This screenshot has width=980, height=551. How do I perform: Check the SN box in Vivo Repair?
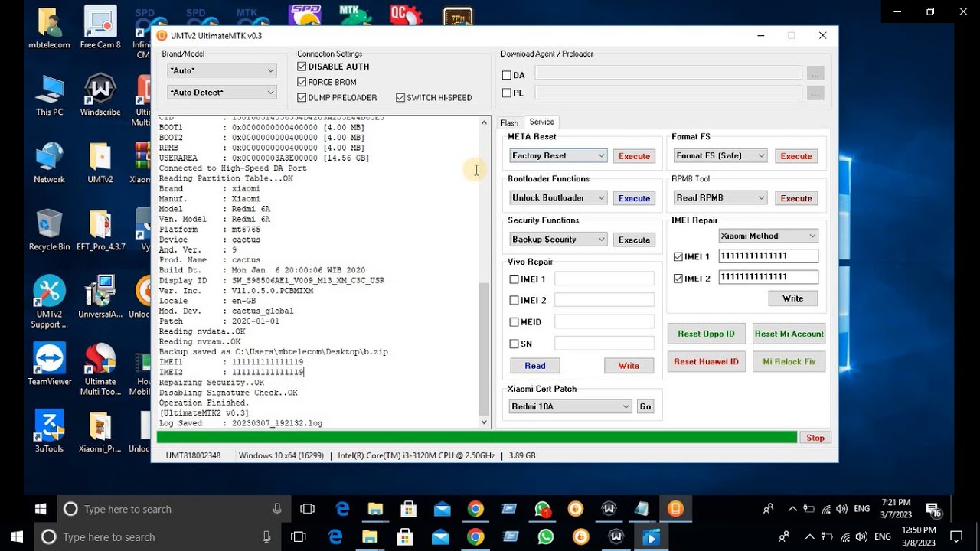pos(514,344)
